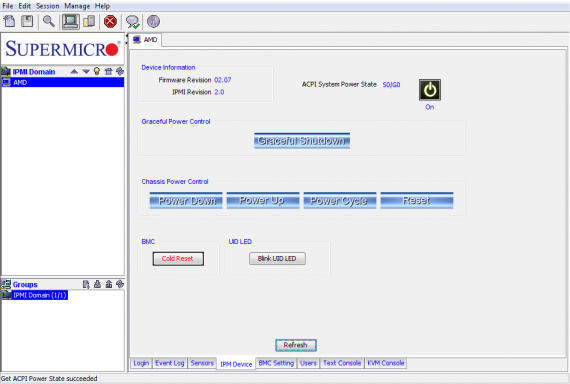Switch to the Event Log tab

point(170,363)
